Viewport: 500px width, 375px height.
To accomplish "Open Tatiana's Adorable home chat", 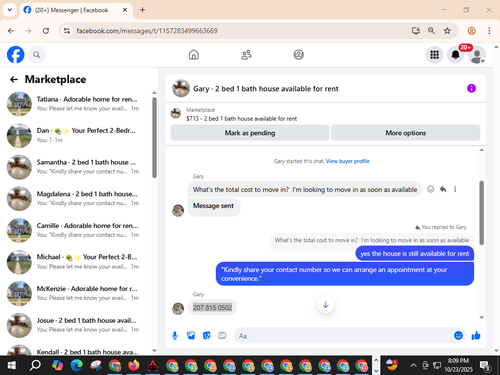I will click(x=79, y=104).
